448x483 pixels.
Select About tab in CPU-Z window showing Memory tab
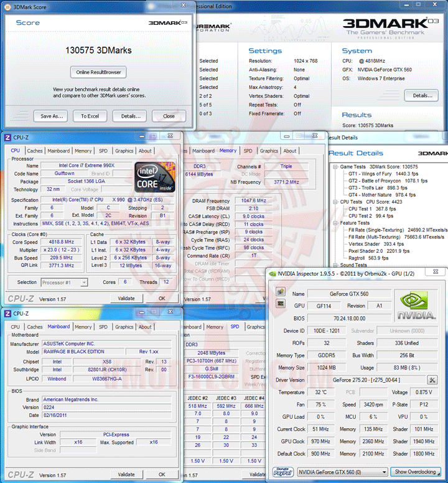(x=290, y=151)
